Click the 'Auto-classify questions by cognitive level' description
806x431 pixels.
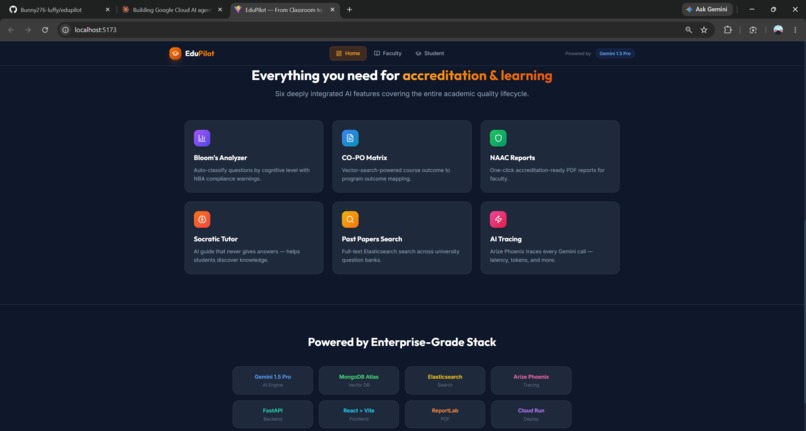[252, 174]
